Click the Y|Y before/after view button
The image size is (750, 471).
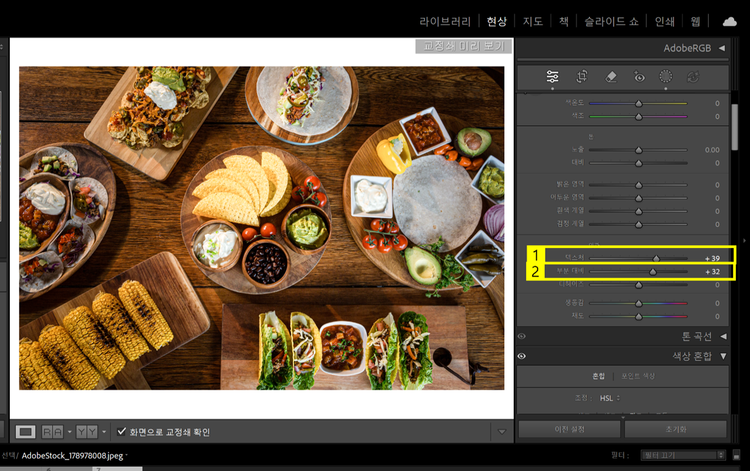click(x=87, y=432)
